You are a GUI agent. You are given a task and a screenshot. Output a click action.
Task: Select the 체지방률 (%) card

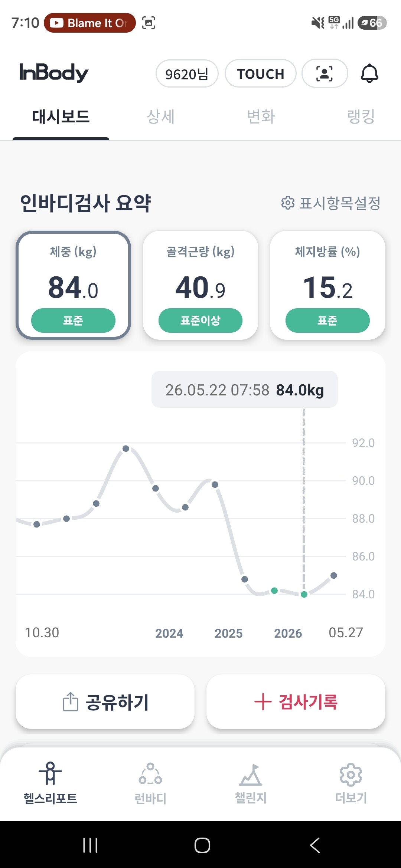(327, 285)
